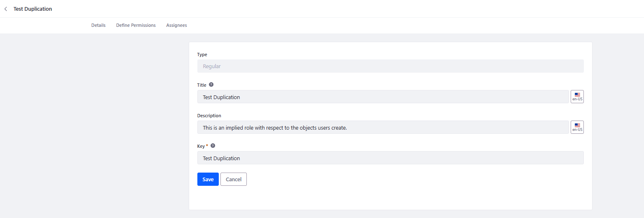Image resolution: width=644 pixels, height=218 pixels.
Task: Click into the Description text field
Action: coord(383,127)
